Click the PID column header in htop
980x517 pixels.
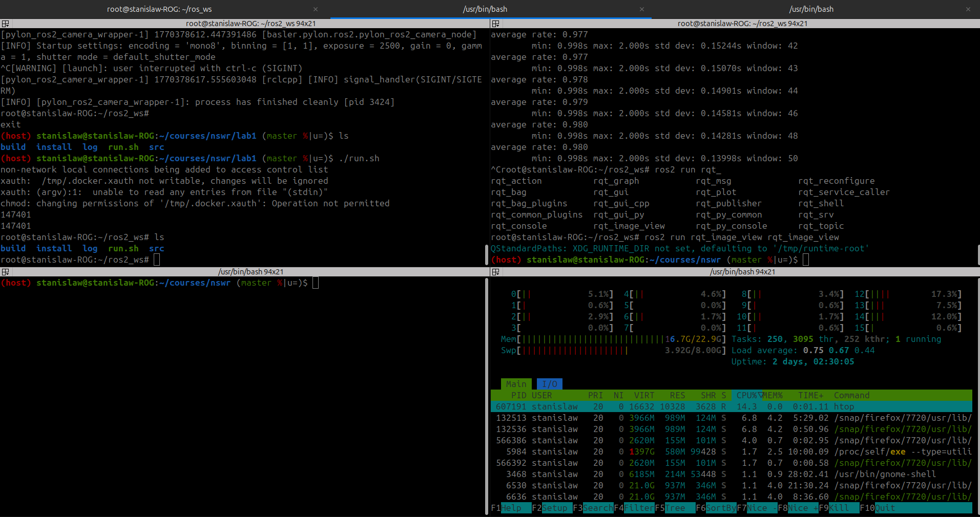click(x=518, y=395)
